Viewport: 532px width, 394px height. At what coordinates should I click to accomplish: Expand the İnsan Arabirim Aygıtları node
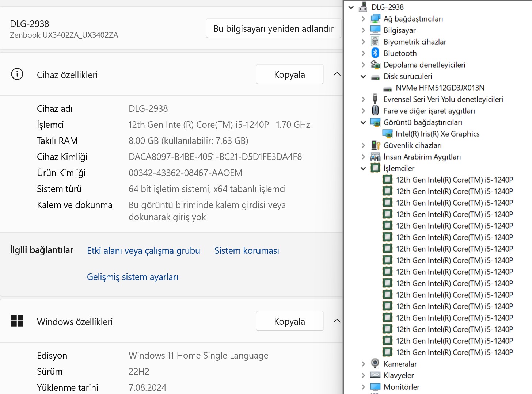click(363, 157)
